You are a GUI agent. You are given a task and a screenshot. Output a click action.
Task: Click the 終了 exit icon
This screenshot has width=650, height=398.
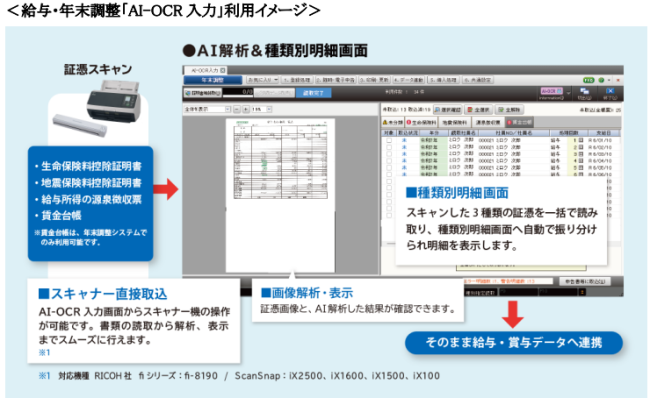coord(610,93)
